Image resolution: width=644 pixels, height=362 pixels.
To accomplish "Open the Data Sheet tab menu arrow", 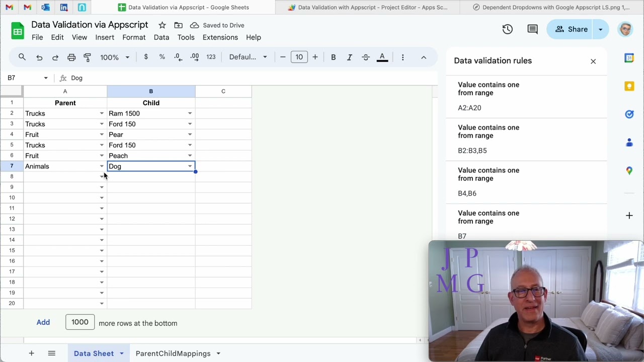I will click(x=121, y=353).
